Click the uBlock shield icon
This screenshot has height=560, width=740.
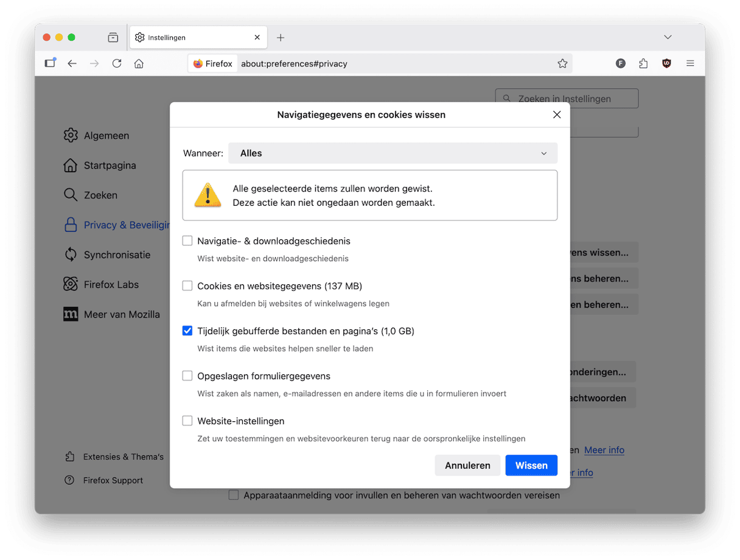(666, 63)
